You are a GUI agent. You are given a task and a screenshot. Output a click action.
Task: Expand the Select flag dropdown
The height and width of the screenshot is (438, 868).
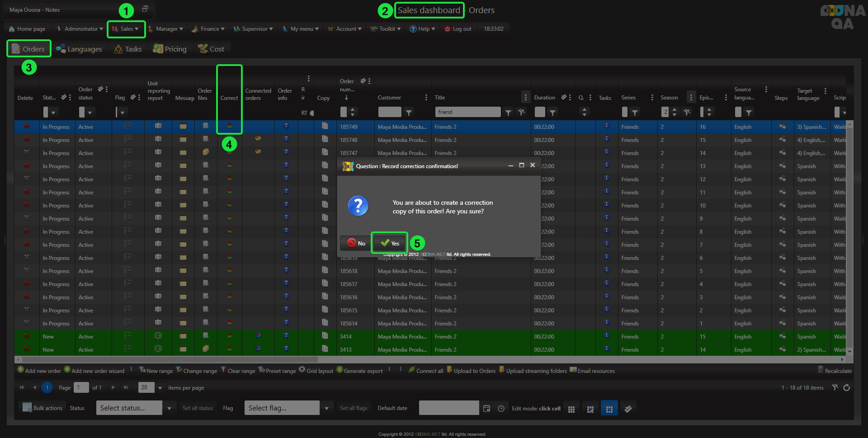[326, 408]
